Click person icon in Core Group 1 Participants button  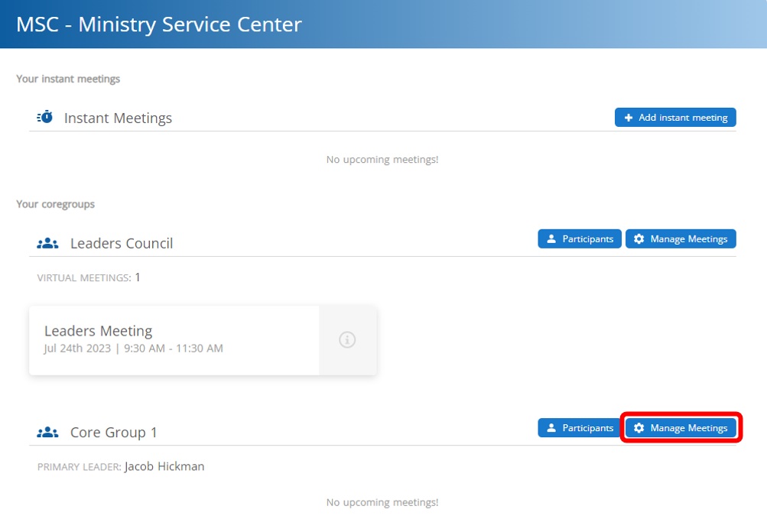pyautogui.click(x=551, y=428)
